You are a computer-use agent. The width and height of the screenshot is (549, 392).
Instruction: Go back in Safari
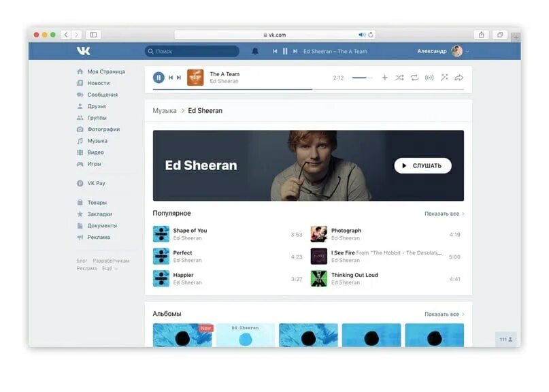tap(66, 35)
